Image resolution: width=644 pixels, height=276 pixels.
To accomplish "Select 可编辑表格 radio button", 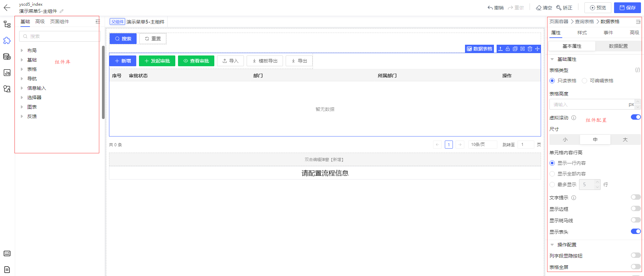I will tap(584, 81).
